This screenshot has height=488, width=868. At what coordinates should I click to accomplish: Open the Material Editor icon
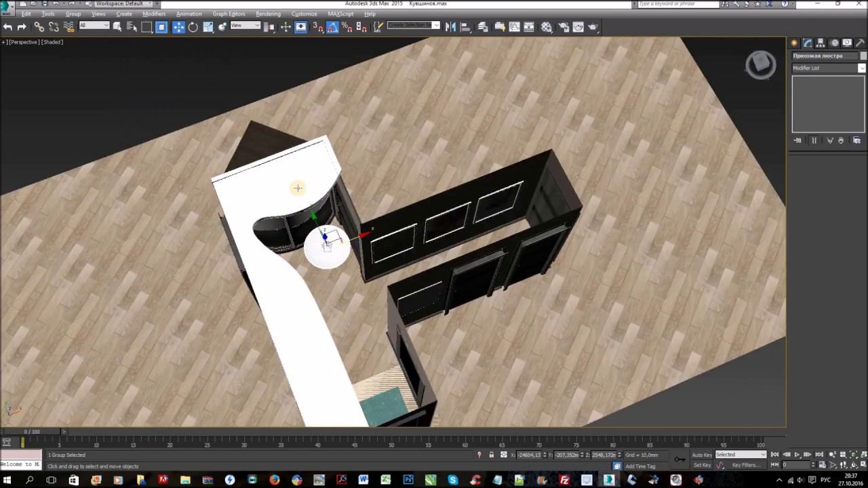click(547, 27)
